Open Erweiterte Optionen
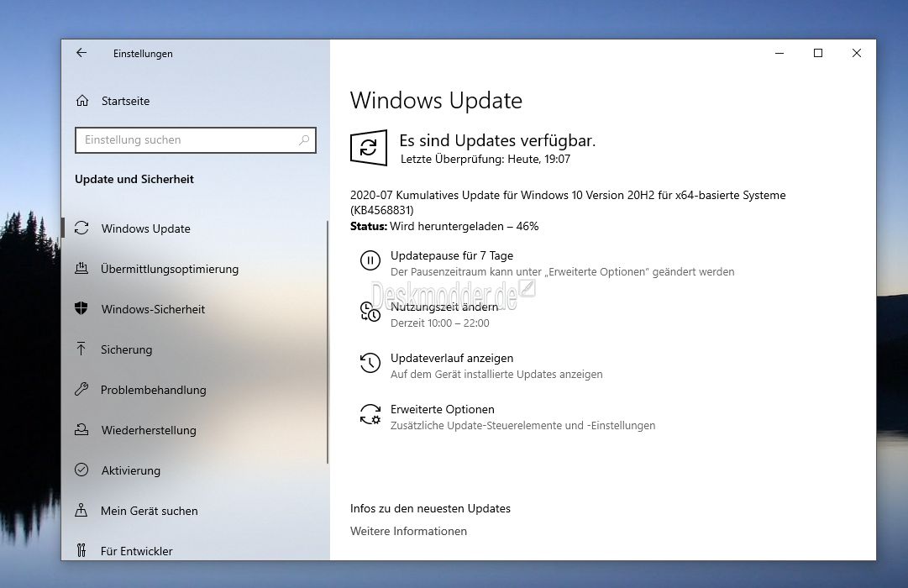The height and width of the screenshot is (588, 908). [x=443, y=409]
